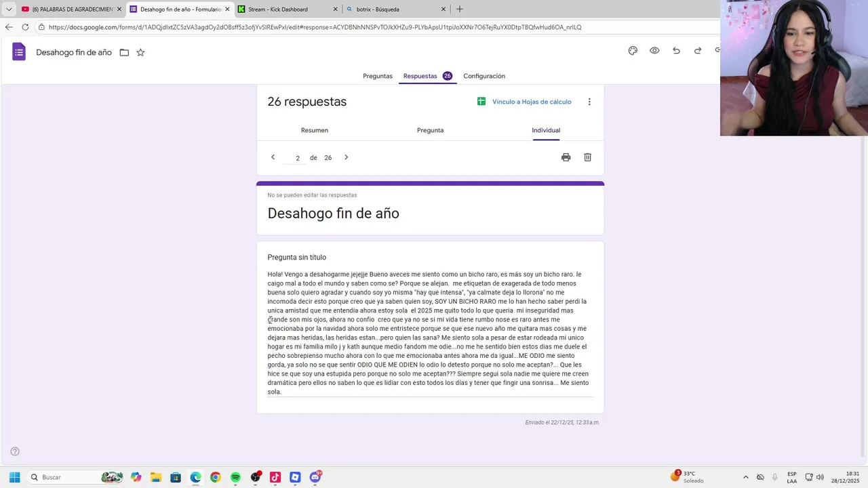Switch to the Stream - Kick Dashboard tab
Viewport: 868px width, 488px height.
click(288, 9)
